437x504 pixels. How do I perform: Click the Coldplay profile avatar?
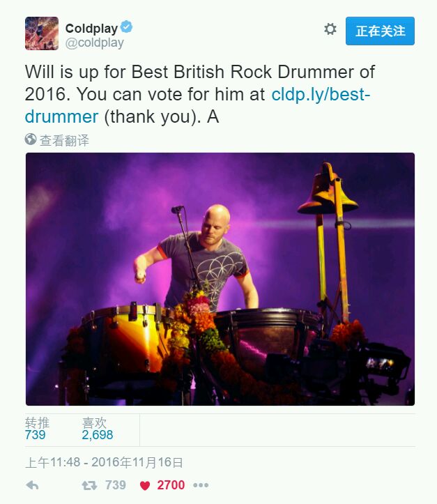point(42,33)
